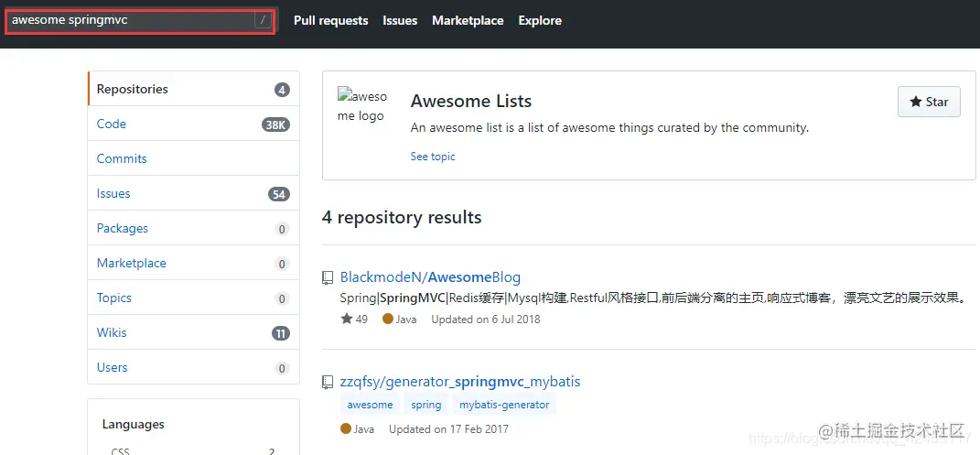Open the BlackmodeN/AwesomeBlog repository link
Screen dimensions: 980x455
click(x=430, y=276)
